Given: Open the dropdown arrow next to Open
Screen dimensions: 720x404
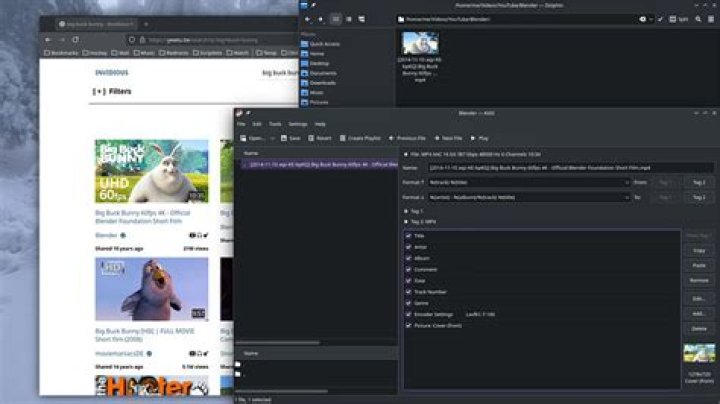Looking at the screenshot, I should 272,138.
